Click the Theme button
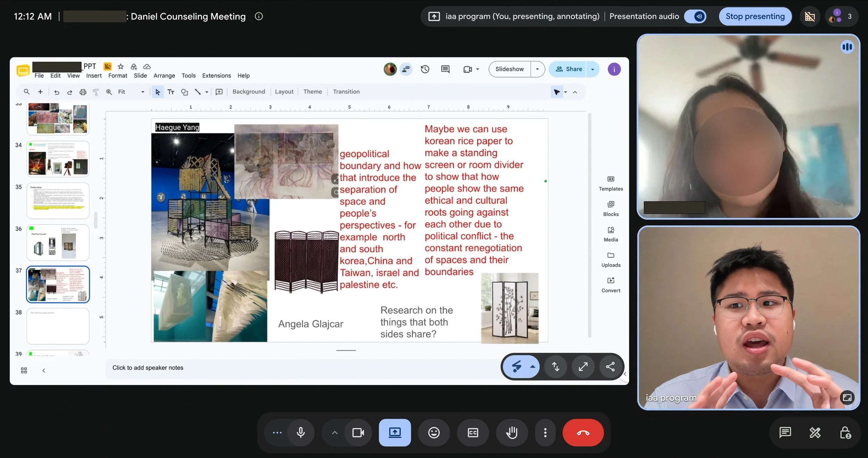The image size is (868, 458). pyautogui.click(x=312, y=92)
